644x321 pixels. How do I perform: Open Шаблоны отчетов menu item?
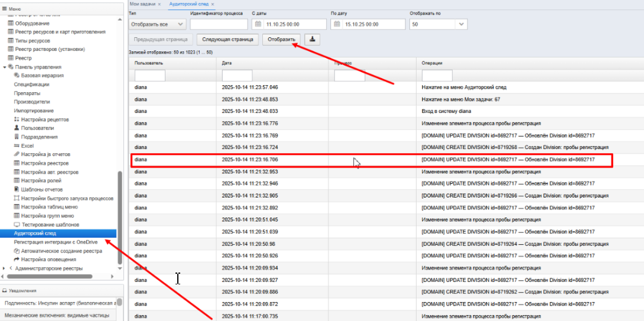(38, 190)
